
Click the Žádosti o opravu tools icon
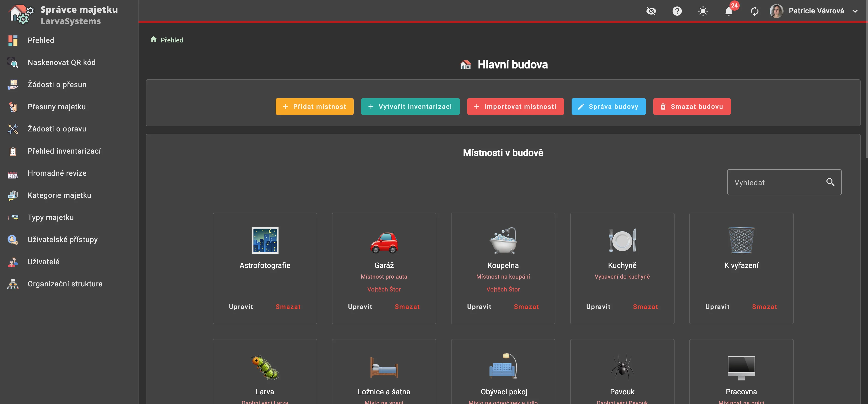(x=12, y=129)
